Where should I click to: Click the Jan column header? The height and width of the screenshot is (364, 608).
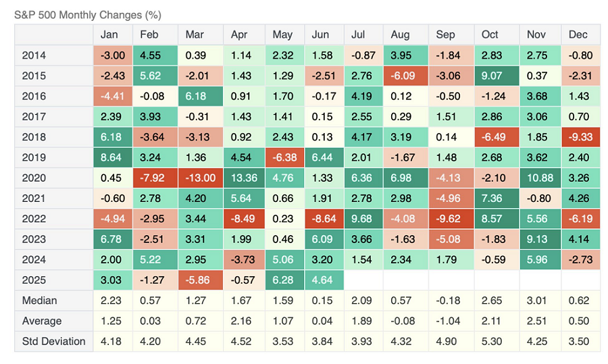[110, 35]
